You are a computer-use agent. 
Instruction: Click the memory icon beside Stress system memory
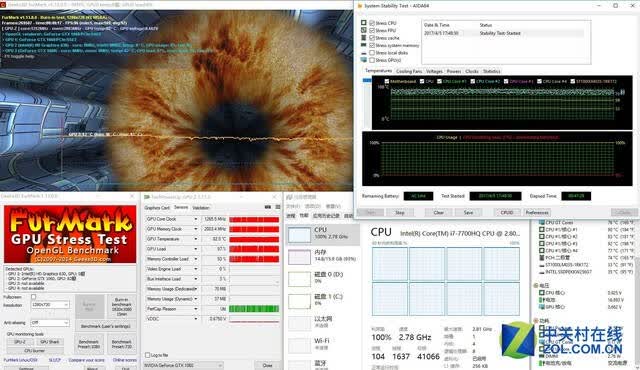pos(364,45)
